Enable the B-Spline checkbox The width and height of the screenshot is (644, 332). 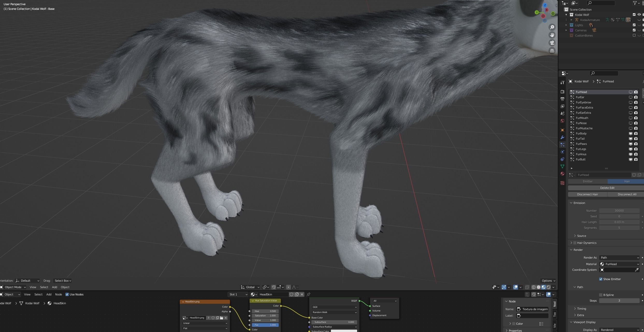coord(601,295)
